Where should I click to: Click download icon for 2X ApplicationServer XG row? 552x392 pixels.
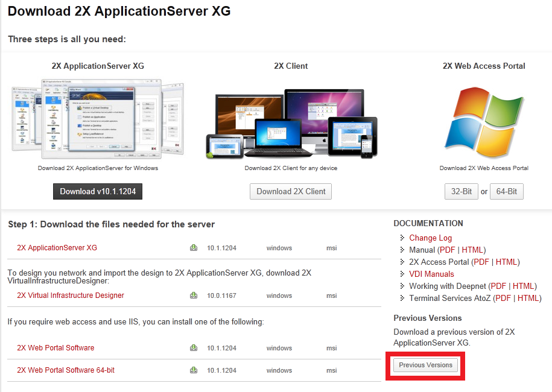[194, 248]
